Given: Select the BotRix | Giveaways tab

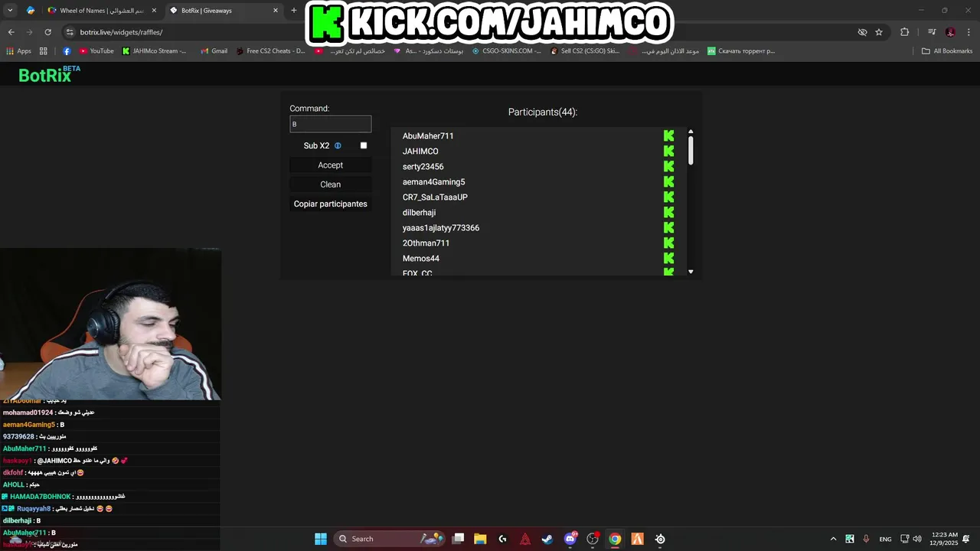Looking at the screenshot, I should (223, 11).
